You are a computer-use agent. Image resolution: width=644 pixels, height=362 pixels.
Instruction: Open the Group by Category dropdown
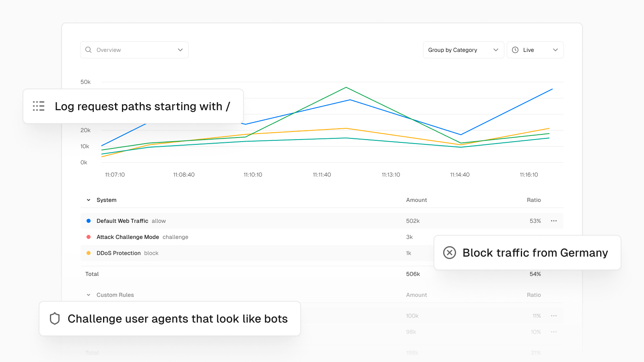[x=463, y=50]
